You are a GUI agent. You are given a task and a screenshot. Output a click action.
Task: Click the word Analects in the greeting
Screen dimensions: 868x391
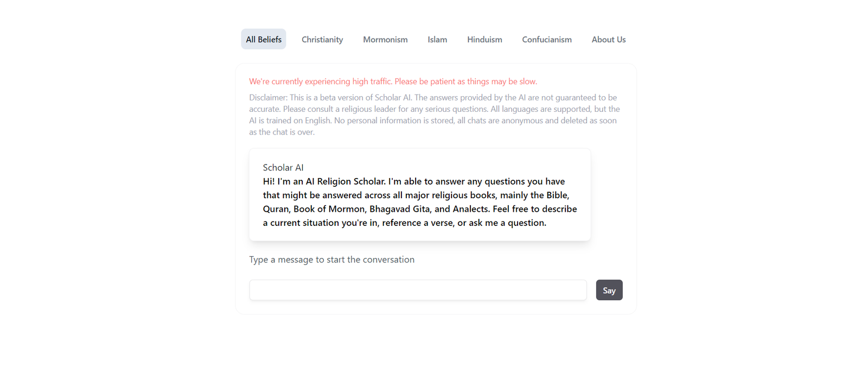[470, 209]
